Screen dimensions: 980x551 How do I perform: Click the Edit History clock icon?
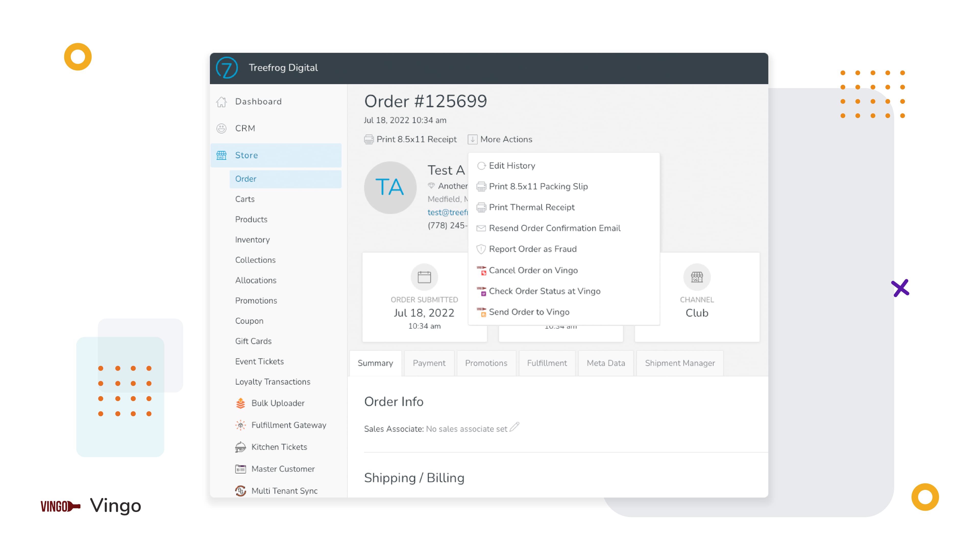481,166
